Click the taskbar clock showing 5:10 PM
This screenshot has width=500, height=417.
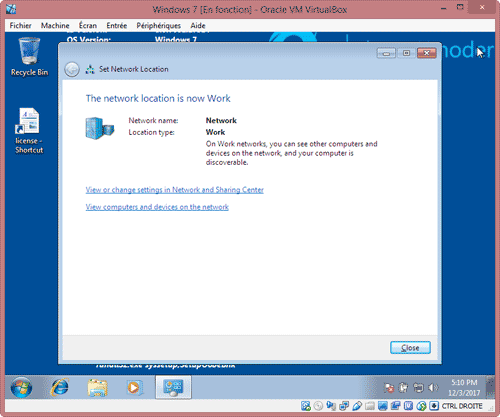(464, 387)
